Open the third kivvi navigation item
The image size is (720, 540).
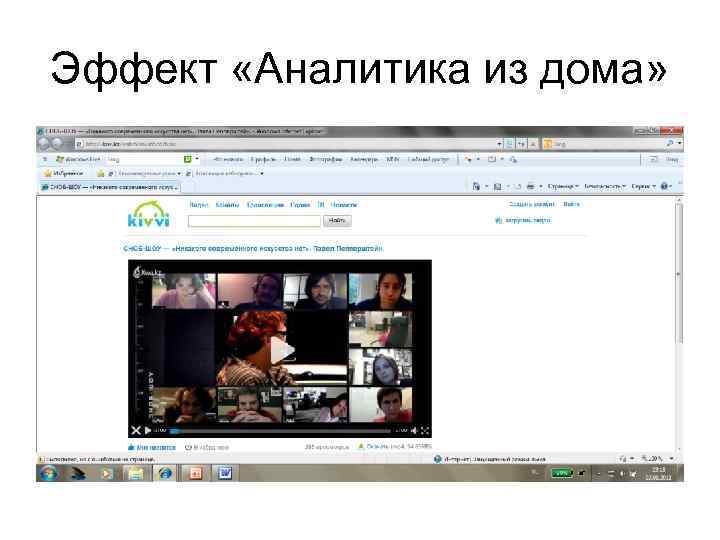[x=265, y=205]
